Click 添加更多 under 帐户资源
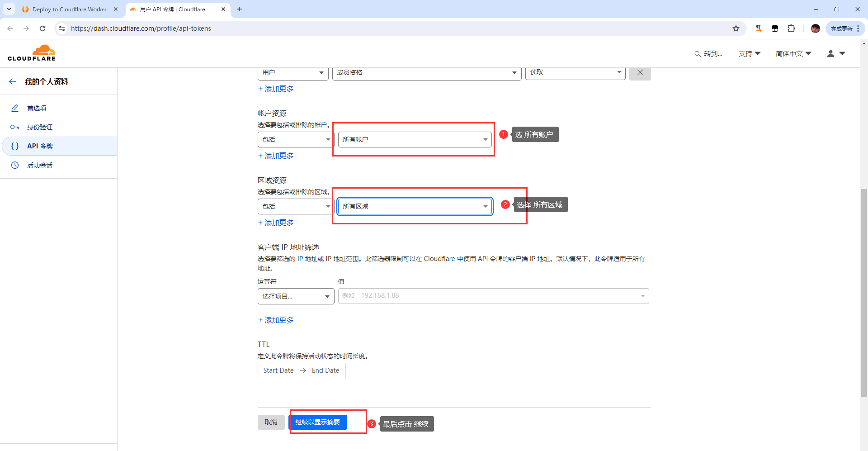The image size is (868, 451). 276,156
